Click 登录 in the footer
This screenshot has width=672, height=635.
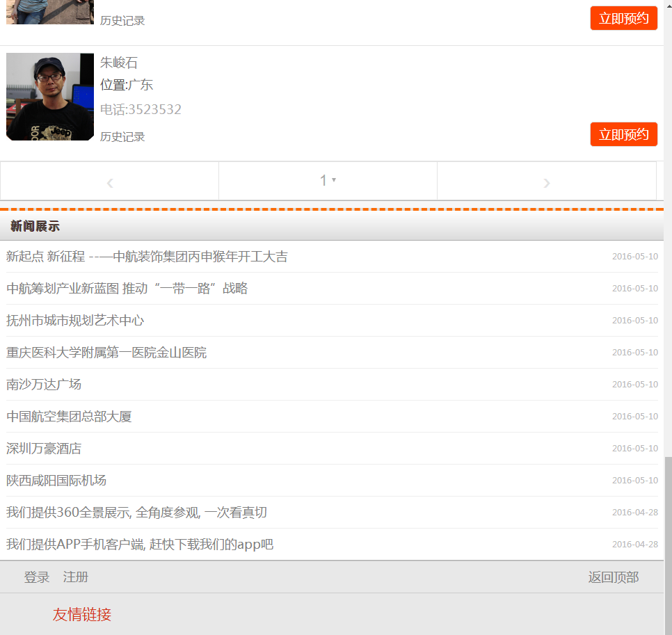pyautogui.click(x=37, y=577)
